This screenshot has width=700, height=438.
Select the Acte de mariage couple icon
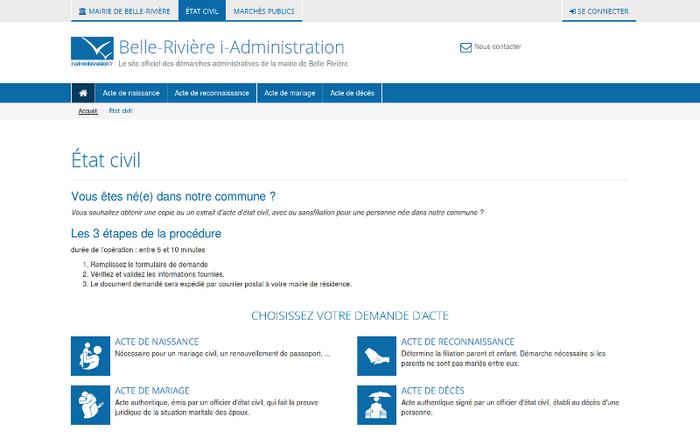(90, 404)
